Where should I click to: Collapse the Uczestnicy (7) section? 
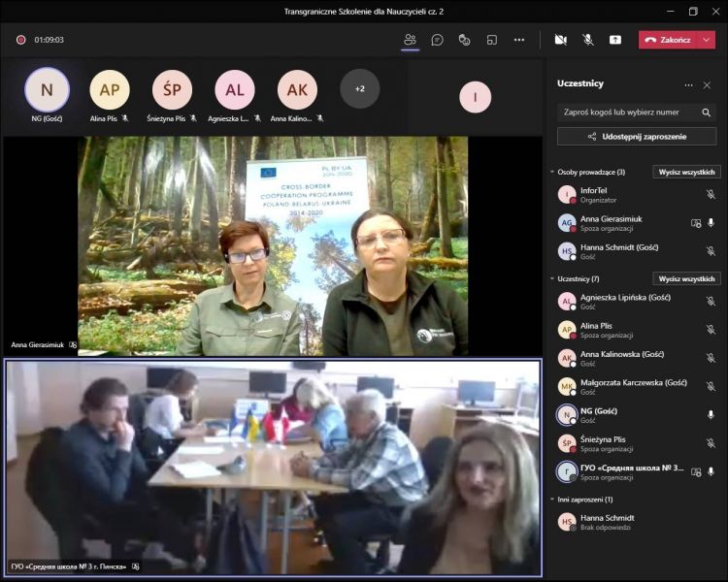coord(552,279)
